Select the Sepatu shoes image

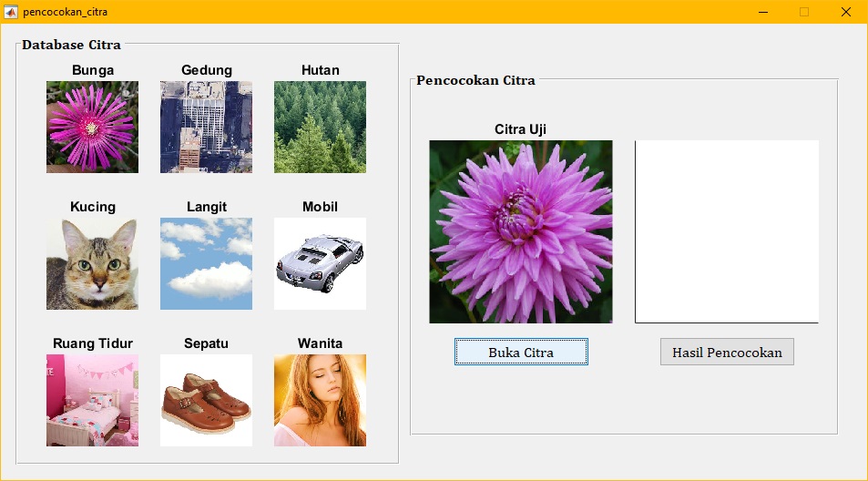click(x=206, y=400)
